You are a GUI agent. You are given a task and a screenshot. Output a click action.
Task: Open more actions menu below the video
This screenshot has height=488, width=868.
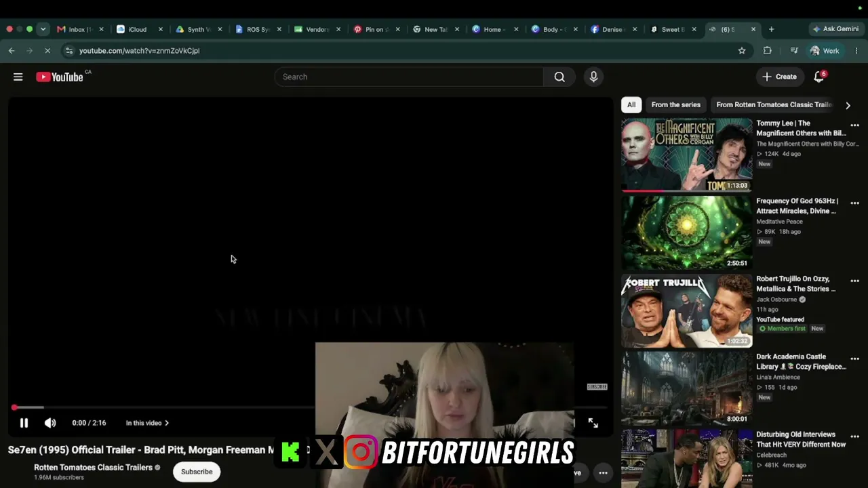[x=603, y=473]
